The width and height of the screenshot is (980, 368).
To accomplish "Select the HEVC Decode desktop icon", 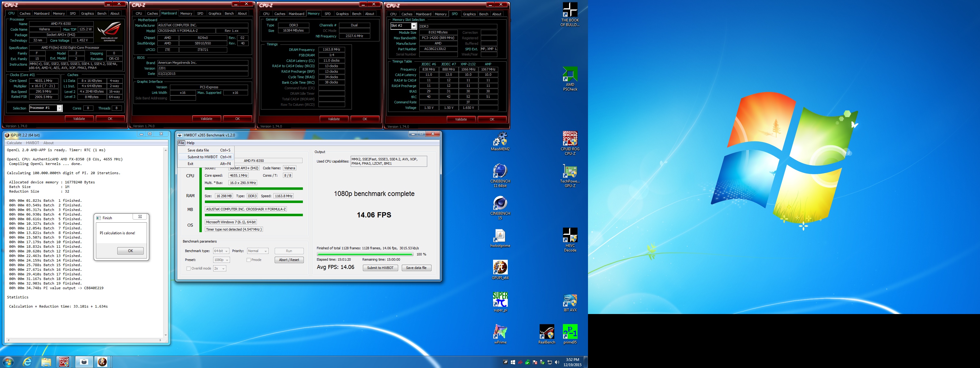I will click(570, 240).
